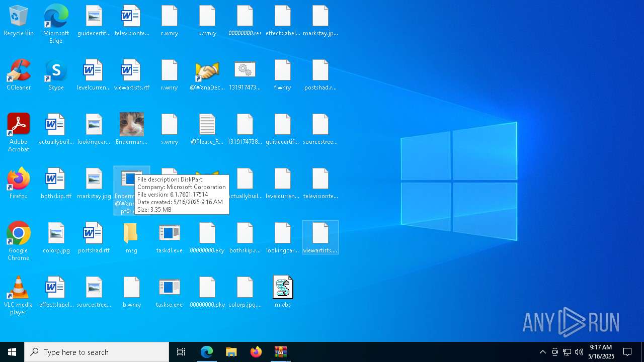Select the 00000000.res file

pyautogui.click(x=245, y=21)
